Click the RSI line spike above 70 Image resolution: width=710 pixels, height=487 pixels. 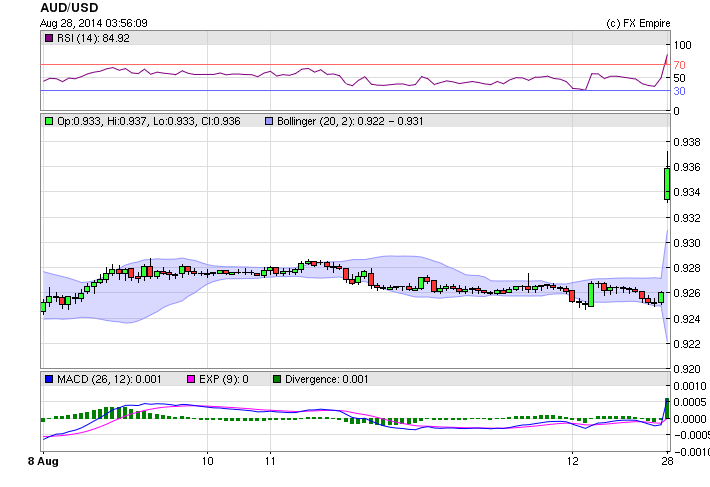(x=666, y=62)
